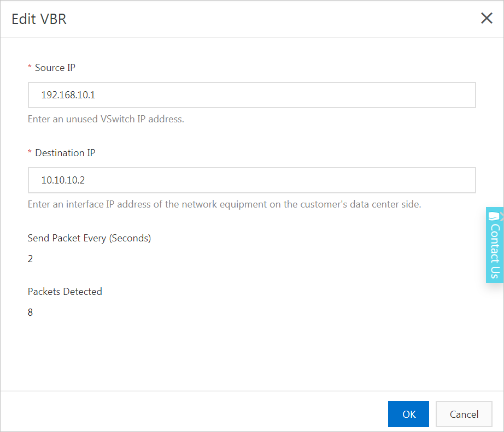Close the Edit VBR dialog
The height and width of the screenshot is (432, 504).
point(487,19)
